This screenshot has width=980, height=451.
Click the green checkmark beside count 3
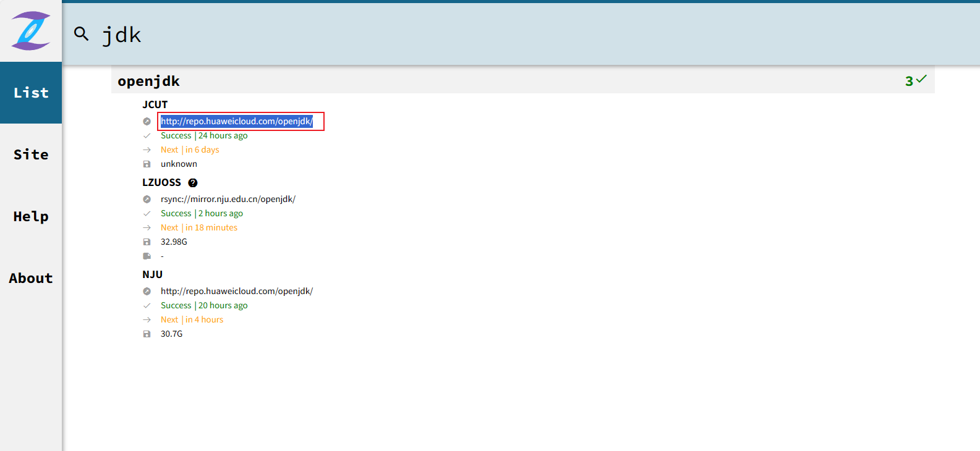click(921, 80)
